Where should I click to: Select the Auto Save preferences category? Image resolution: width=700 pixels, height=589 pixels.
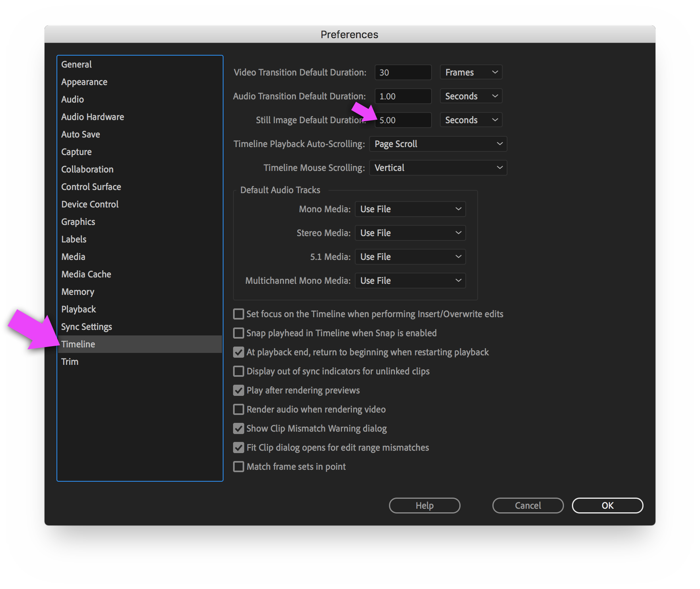80,134
